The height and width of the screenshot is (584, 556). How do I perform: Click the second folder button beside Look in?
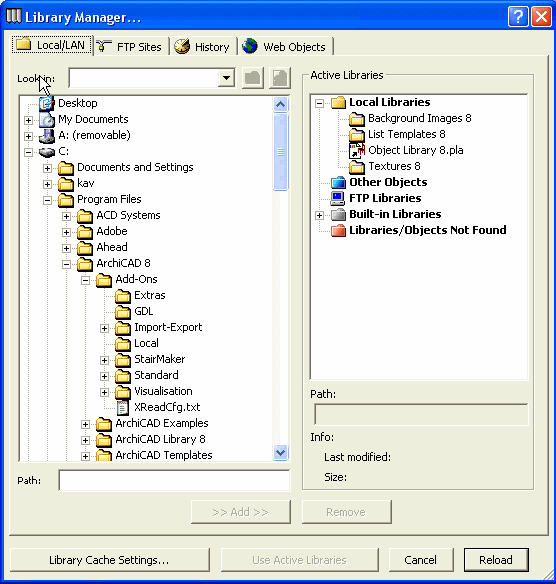point(280,78)
